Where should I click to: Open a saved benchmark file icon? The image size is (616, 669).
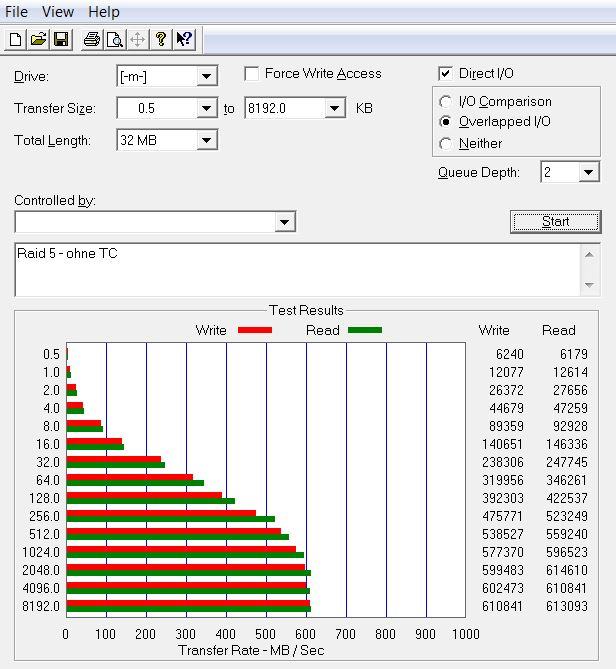38,40
